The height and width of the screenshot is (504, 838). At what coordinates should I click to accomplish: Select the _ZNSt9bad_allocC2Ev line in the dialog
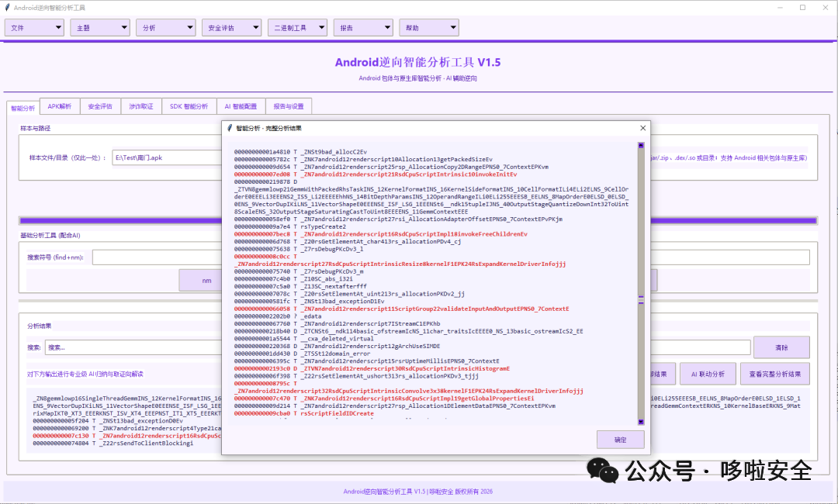click(300, 152)
